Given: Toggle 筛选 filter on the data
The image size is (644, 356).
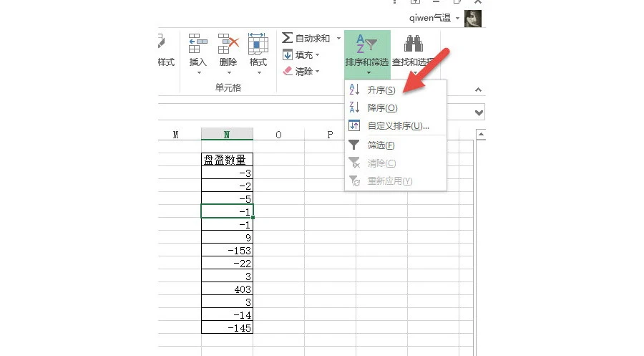Looking at the screenshot, I should 381,145.
